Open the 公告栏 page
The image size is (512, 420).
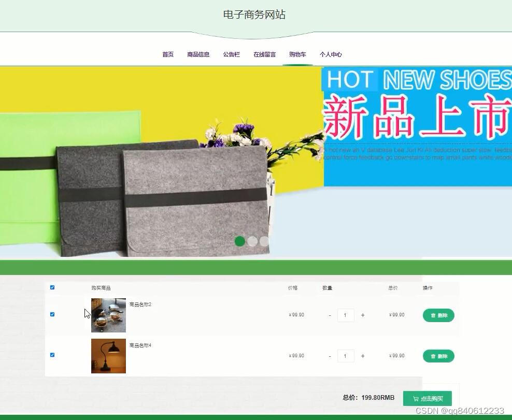tap(231, 54)
